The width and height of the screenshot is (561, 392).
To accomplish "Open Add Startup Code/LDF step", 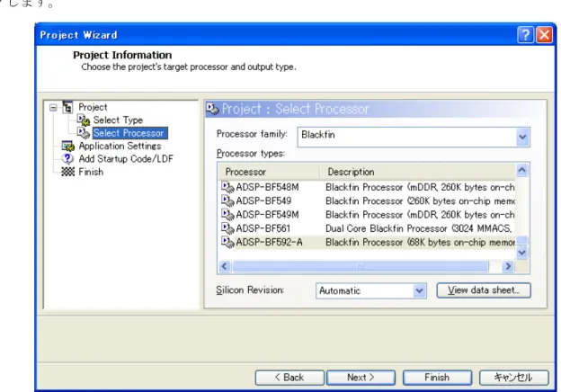I will [x=126, y=158].
